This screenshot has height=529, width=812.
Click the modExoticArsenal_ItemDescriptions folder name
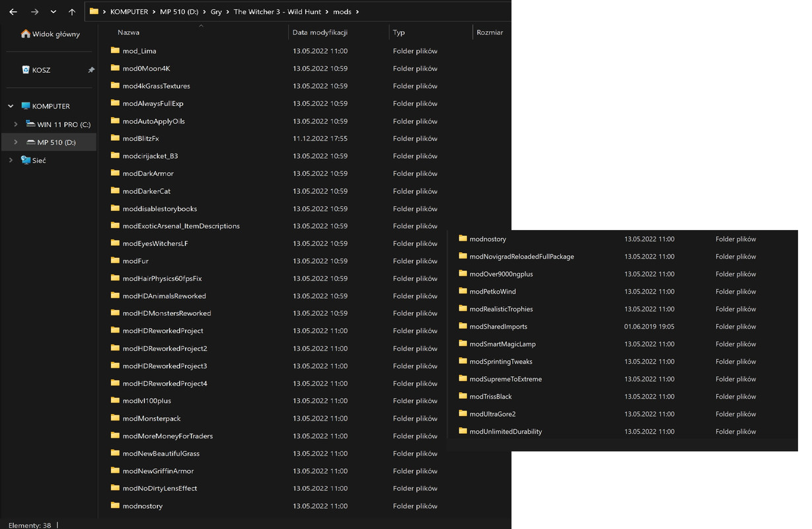point(181,226)
